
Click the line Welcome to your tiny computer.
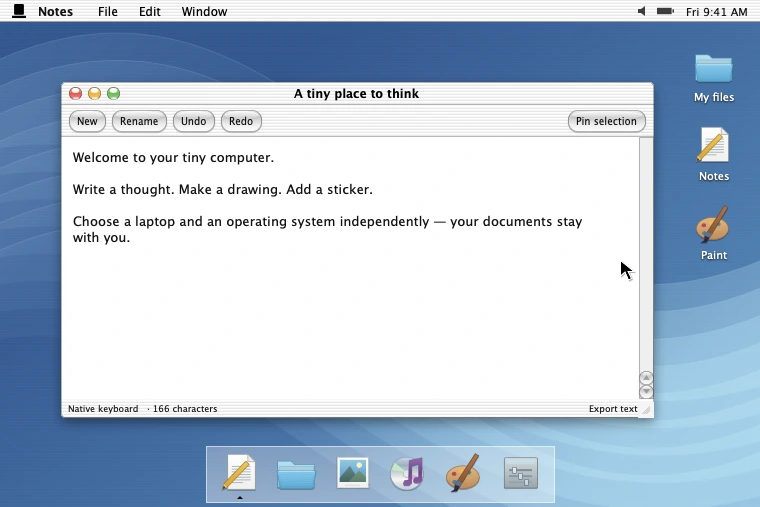pos(173,158)
